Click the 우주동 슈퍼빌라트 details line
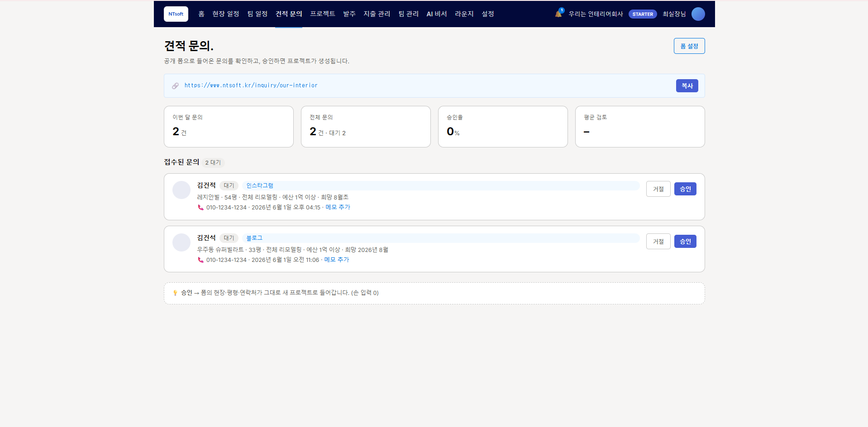 293,250
